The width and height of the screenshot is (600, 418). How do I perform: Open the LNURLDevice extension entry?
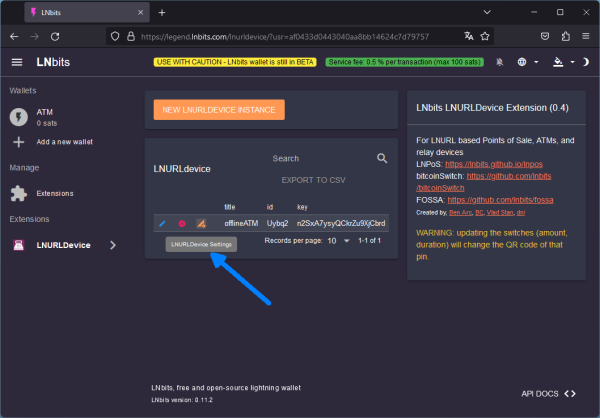pyautogui.click(x=64, y=245)
